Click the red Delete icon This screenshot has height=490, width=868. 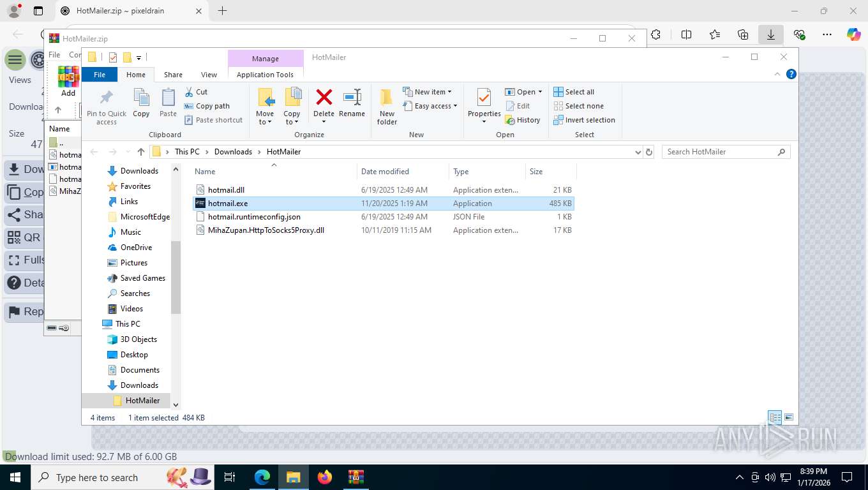point(324,98)
